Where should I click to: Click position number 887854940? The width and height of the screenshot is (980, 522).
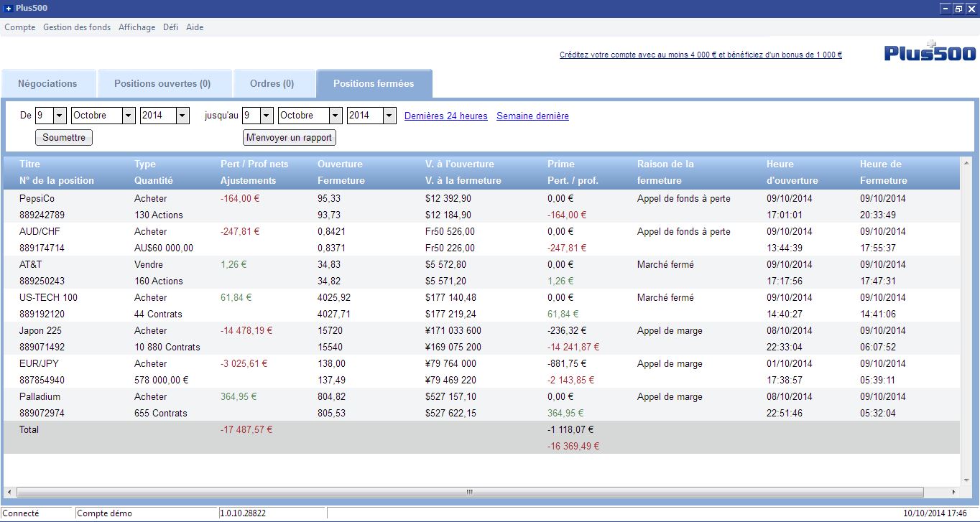pos(42,380)
